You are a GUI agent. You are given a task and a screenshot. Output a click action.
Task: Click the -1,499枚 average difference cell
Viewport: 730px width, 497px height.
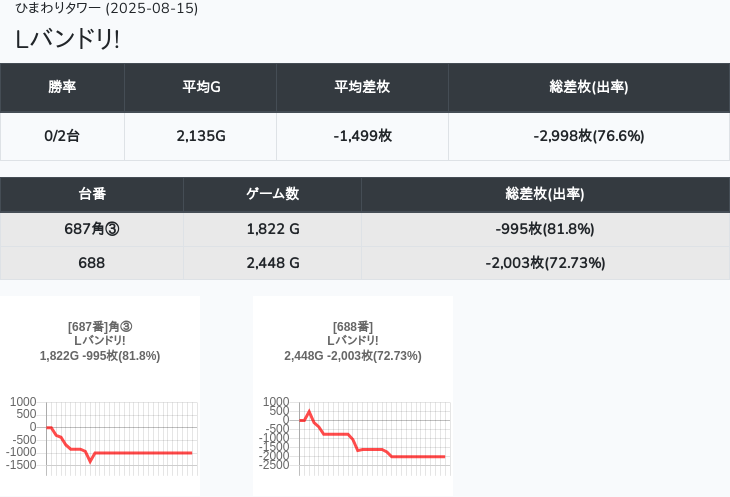point(362,136)
